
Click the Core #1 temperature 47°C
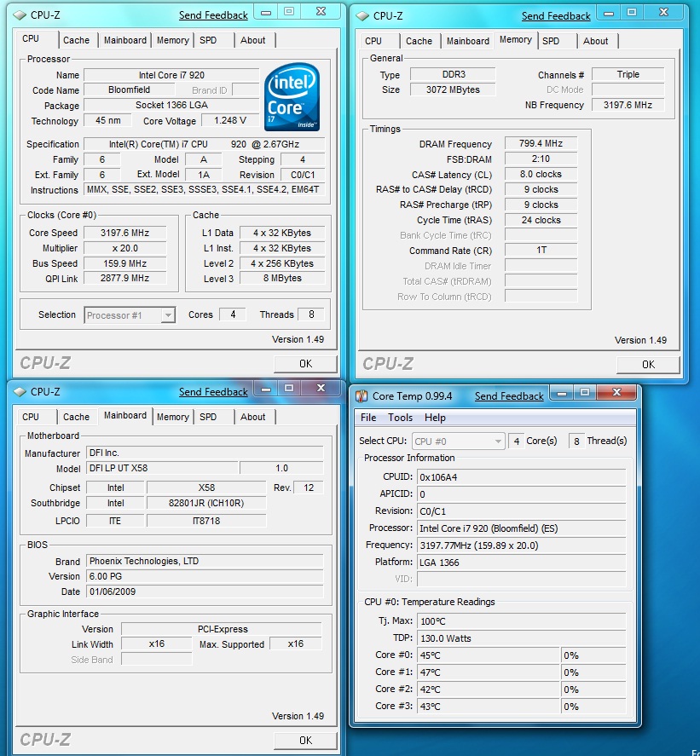point(488,672)
